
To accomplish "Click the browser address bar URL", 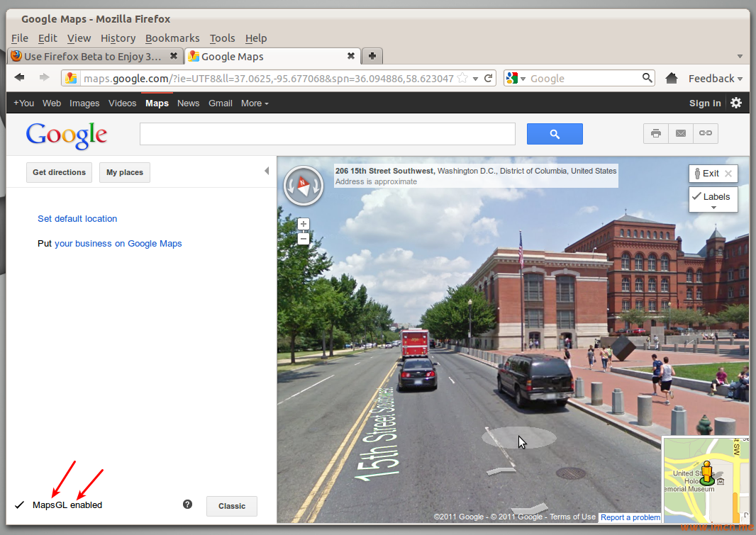I will [x=269, y=79].
